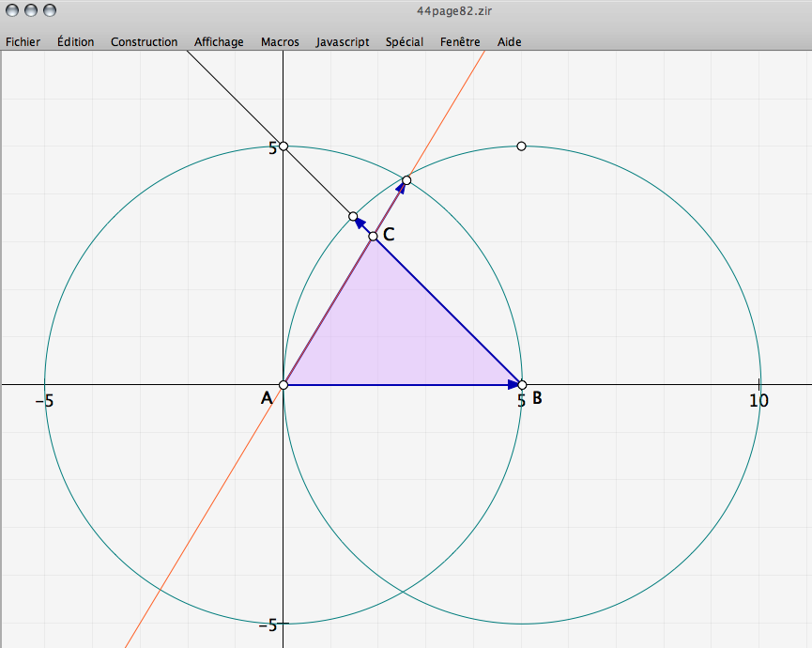Open the Macros menu

(280, 41)
